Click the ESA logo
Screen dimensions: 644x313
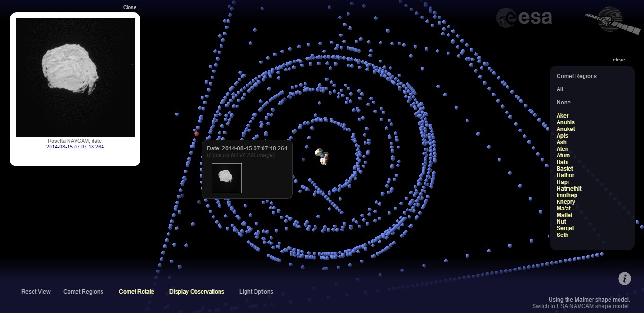(524, 18)
